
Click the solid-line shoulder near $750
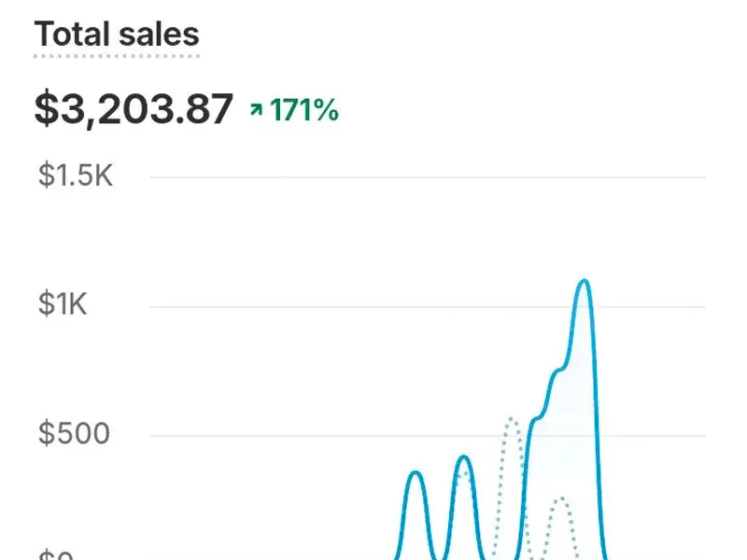pyautogui.click(x=558, y=371)
